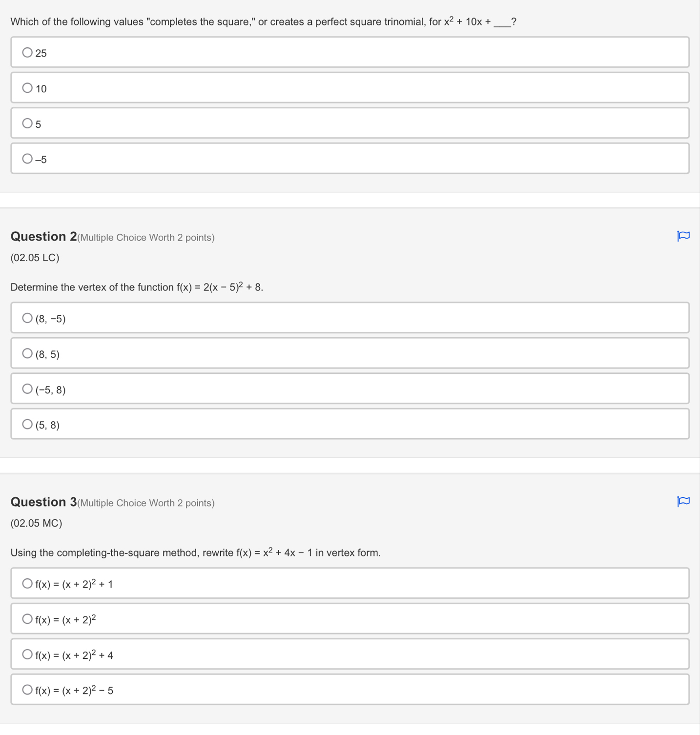The image size is (700, 735).
Task: Flag Question 3 for review
Action: coord(683,501)
